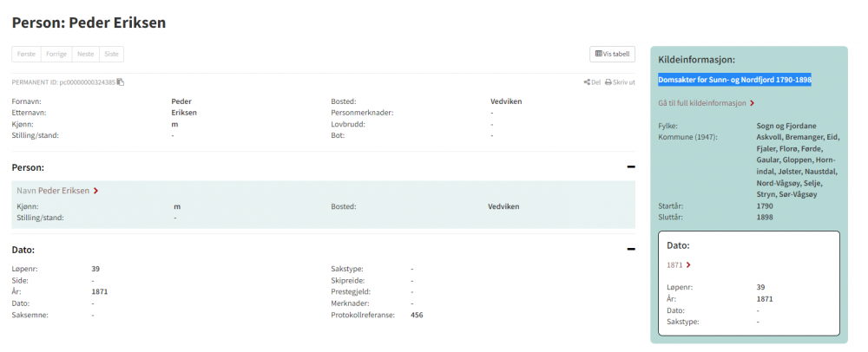Click the red arrow next to Peder Eriksen
The image size is (868, 352).
95,191
